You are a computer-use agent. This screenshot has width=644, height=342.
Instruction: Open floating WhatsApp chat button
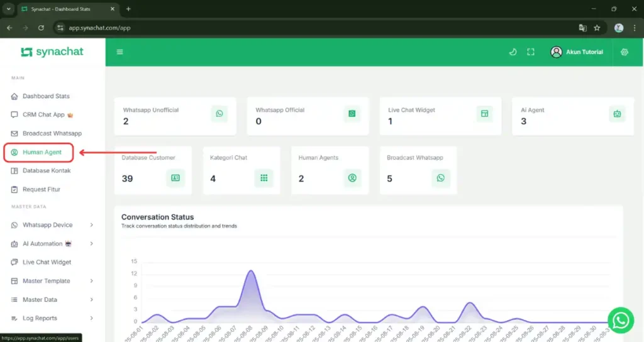(620, 320)
